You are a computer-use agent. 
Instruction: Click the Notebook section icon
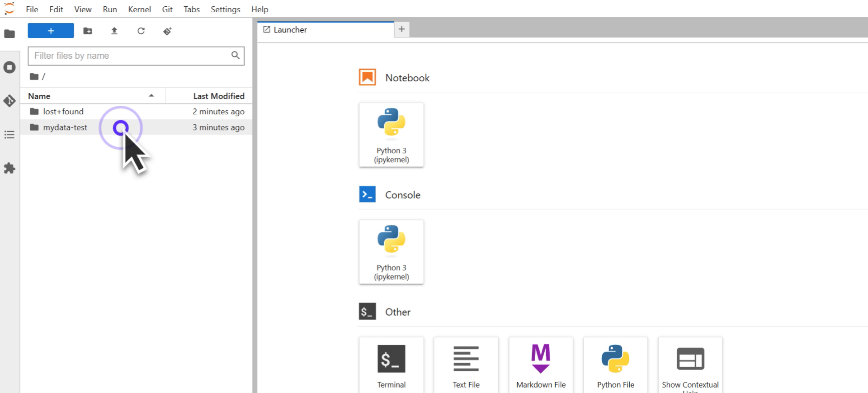(x=367, y=77)
